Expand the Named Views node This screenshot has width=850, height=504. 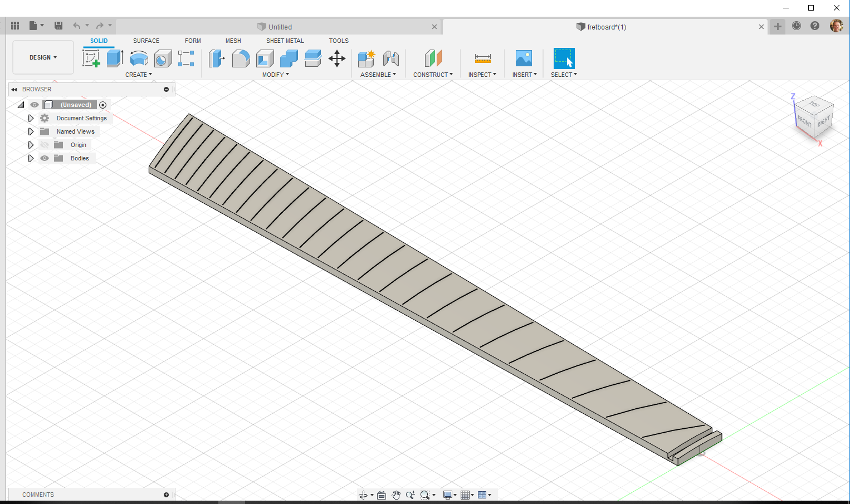click(31, 131)
